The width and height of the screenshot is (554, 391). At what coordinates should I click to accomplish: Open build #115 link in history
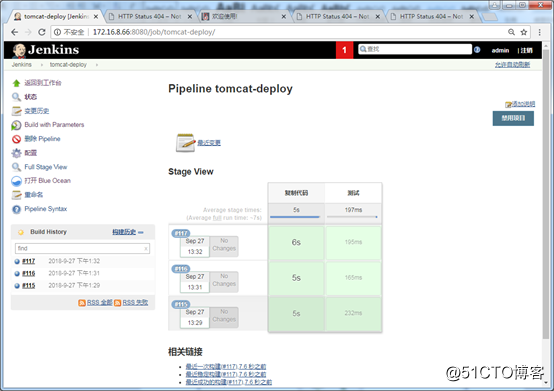[29, 286]
